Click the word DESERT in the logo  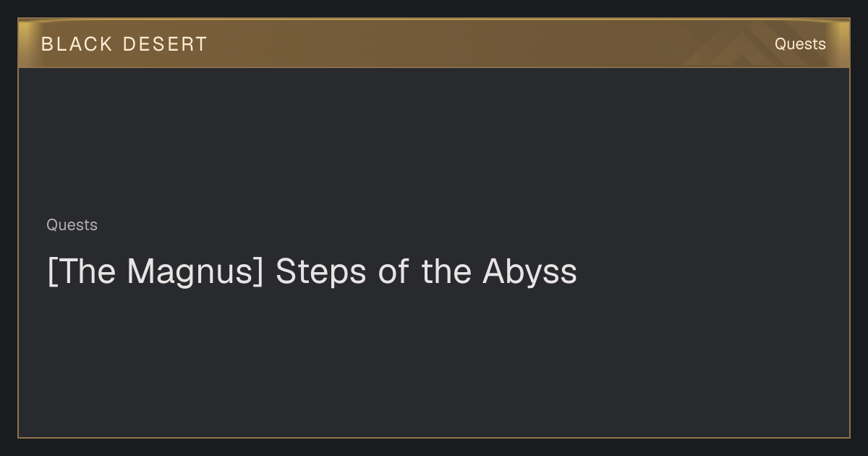point(165,44)
